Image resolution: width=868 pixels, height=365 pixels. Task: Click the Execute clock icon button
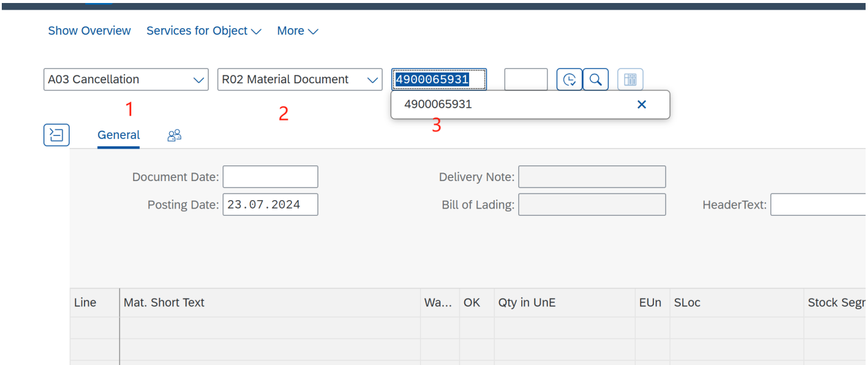pos(569,80)
